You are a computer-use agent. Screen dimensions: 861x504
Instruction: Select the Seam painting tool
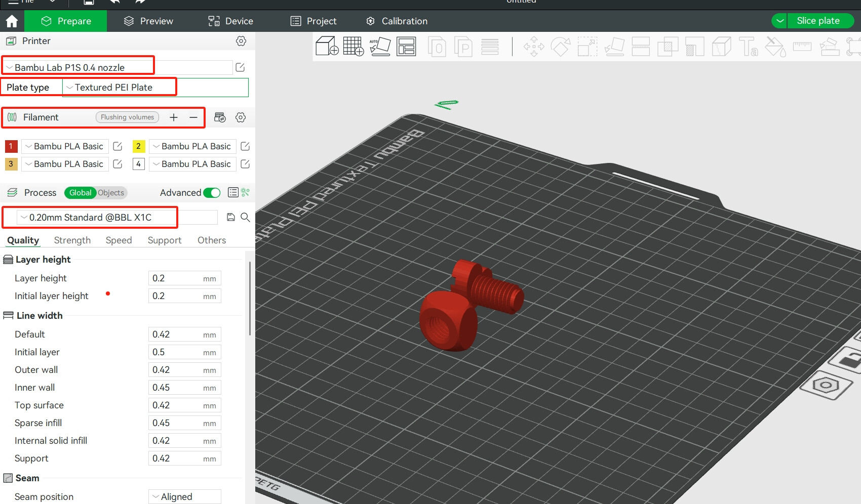coord(721,47)
